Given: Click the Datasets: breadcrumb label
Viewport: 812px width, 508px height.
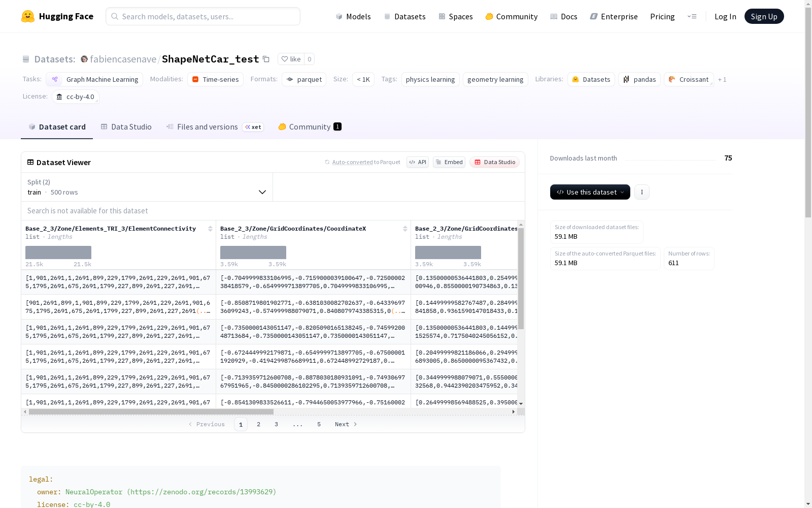Looking at the screenshot, I should point(55,59).
